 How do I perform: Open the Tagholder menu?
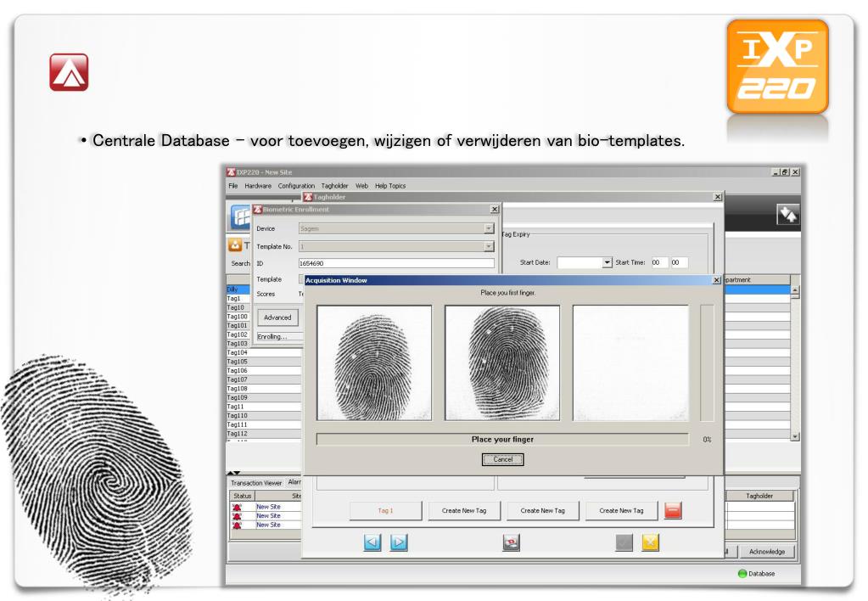(334, 186)
